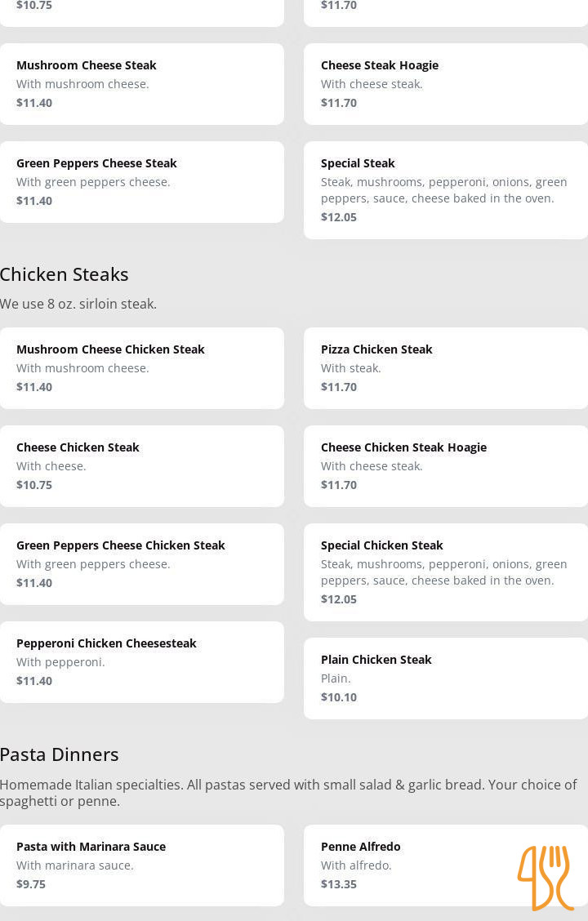Click the $10.10 price on Plain Chicken Steak
The image size is (588, 921).
(339, 697)
